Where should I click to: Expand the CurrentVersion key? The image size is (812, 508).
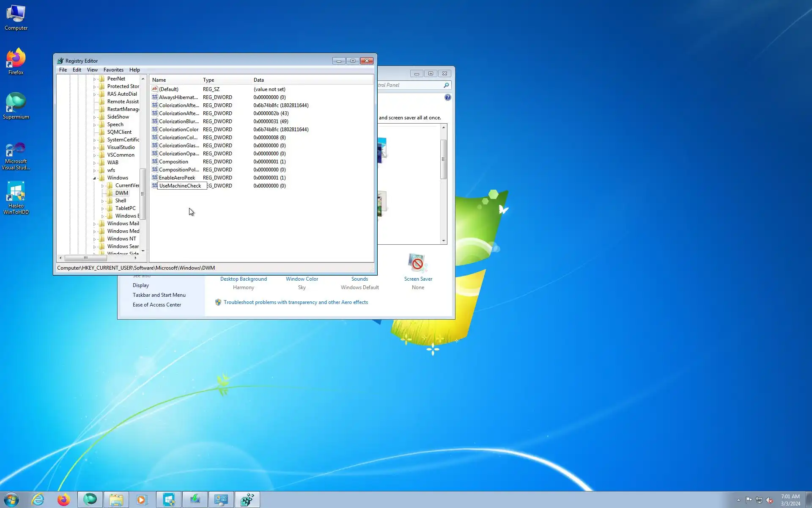(x=102, y=186)
